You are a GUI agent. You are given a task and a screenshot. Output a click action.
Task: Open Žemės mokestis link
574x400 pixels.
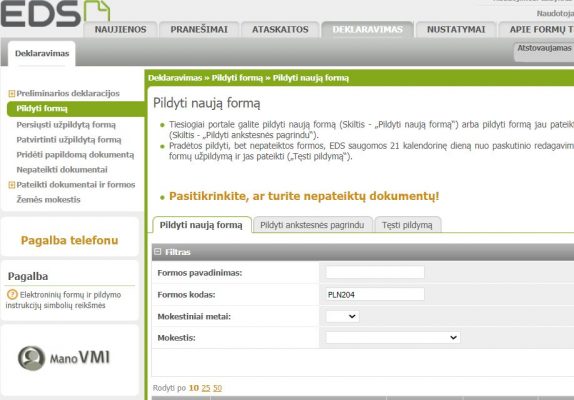pos(48,200)
